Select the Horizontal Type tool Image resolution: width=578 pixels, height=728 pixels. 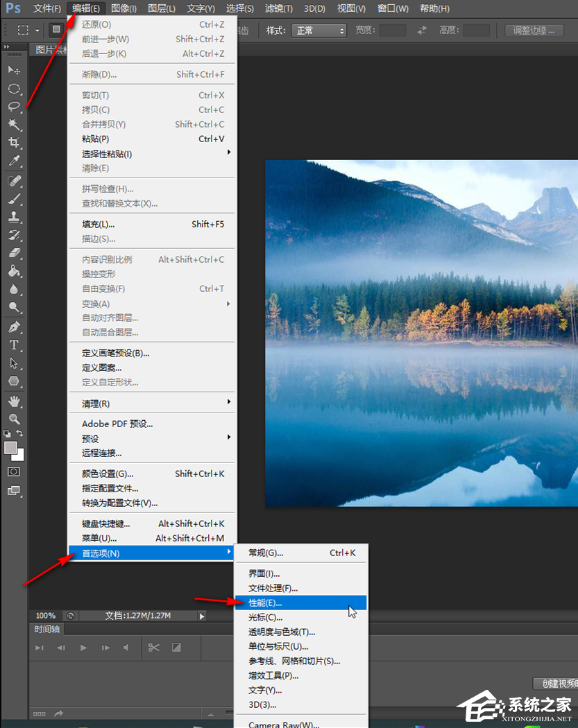tap(14, 345)
